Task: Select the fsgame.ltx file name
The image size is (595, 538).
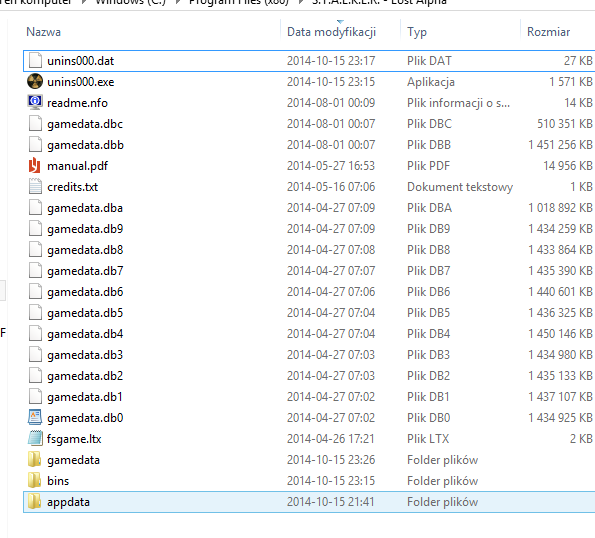Action: pyautogui.click(x=74, y=439)
